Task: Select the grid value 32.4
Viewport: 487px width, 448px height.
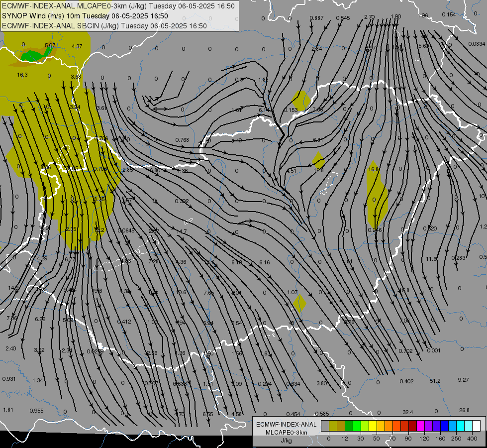Action: point(408,413)
